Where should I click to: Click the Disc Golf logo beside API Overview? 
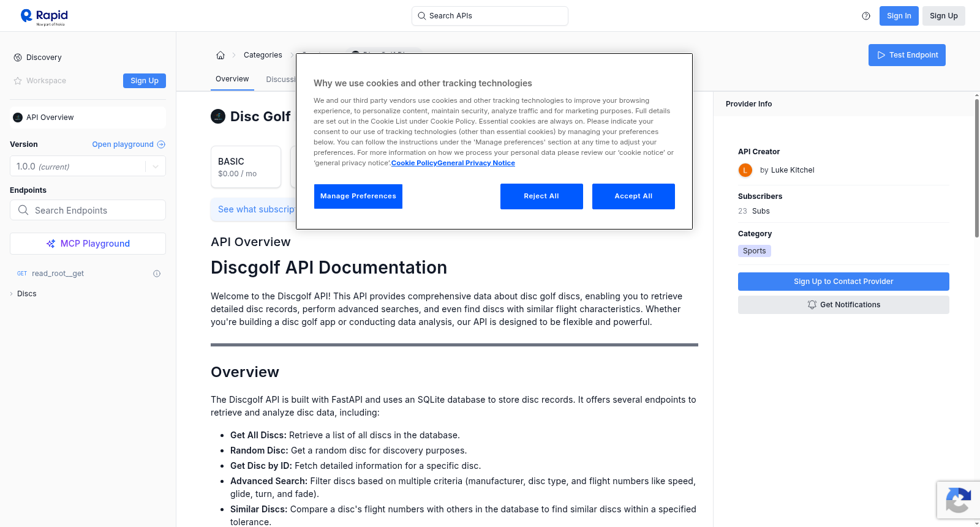18,118
